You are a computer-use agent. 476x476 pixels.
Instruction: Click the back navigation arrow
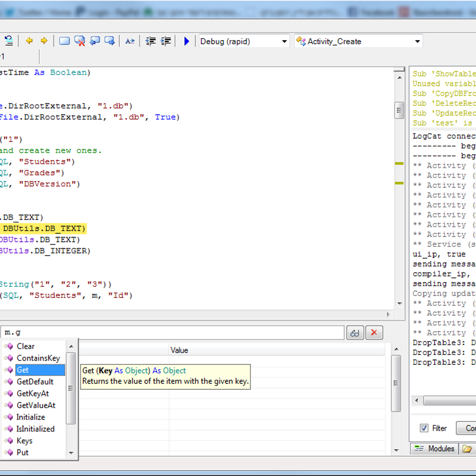click(29, 41)
